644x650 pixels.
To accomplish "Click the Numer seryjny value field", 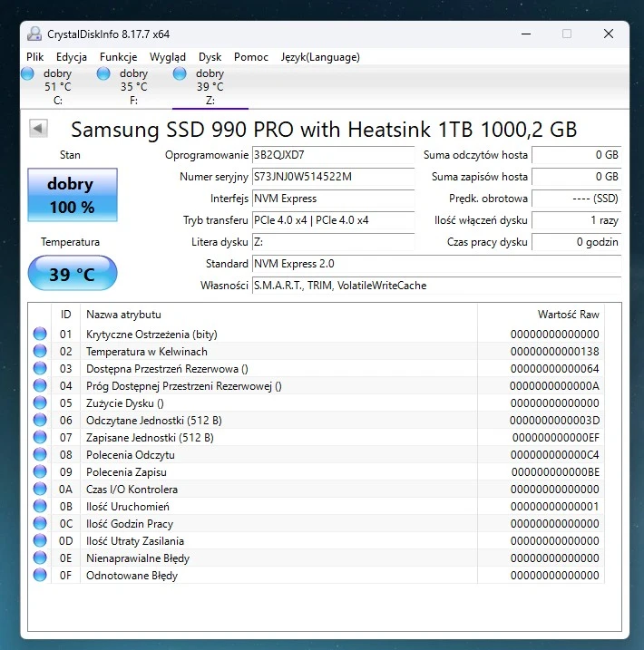I will (x=332, y=177).
